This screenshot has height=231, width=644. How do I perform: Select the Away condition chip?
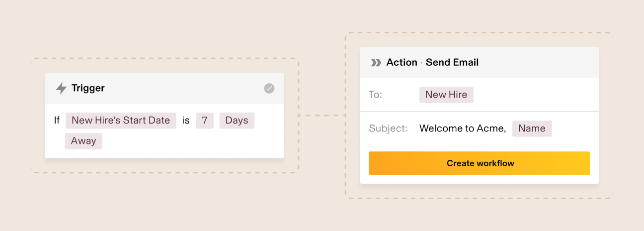83,141
